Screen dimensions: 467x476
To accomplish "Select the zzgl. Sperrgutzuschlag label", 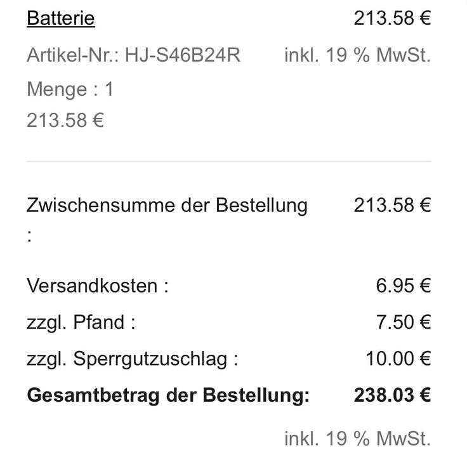I will pyautogui.click(x=133, y=359).
